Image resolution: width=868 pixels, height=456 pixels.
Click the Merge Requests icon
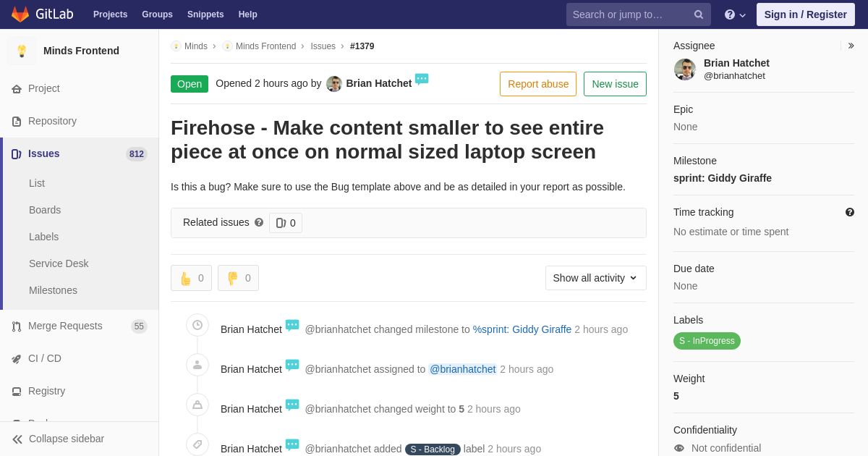pos(17,326)
